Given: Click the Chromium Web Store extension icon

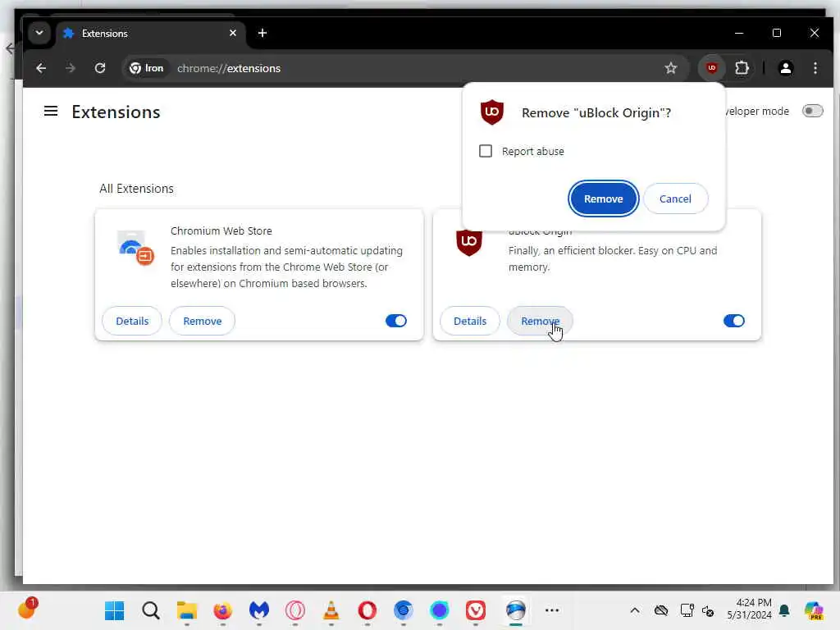Looking at the screenshot, I should pyautogui.click(x=135, y=248).
